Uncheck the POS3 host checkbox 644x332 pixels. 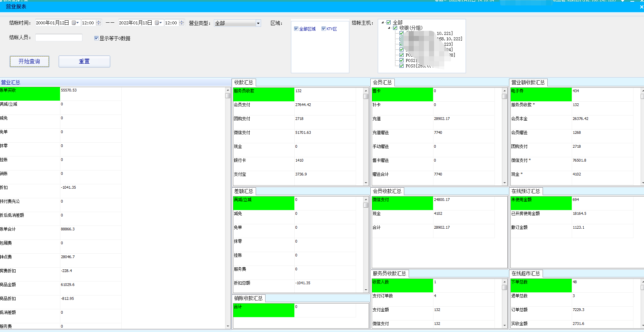pyautogui.click(x=402, y=66)
